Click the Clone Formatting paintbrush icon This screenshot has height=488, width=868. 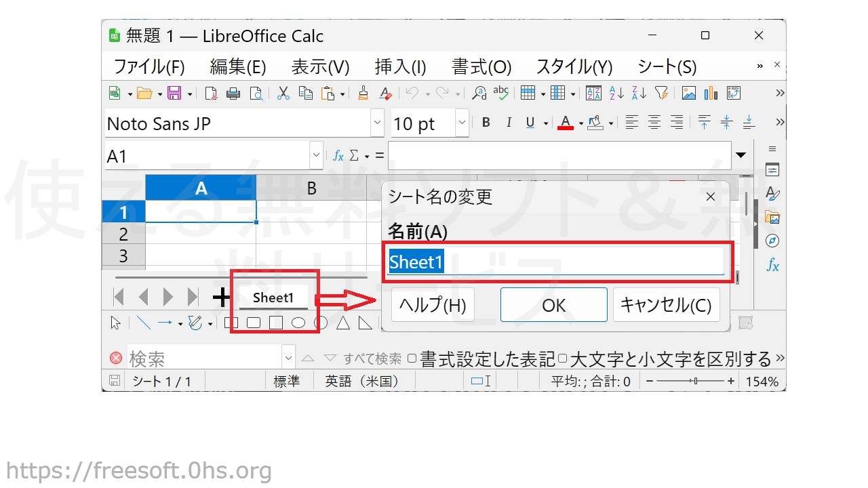pyautogui.click(x=363, y=94)
